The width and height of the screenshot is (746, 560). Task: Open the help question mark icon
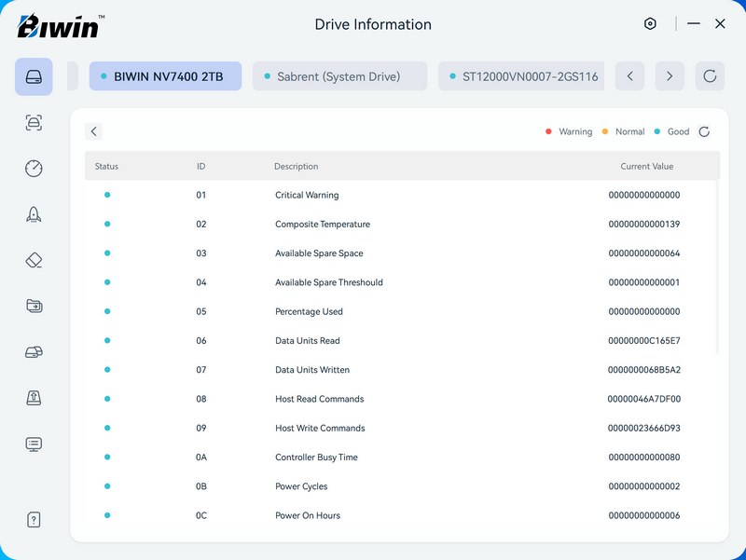(x=34, y=520)
